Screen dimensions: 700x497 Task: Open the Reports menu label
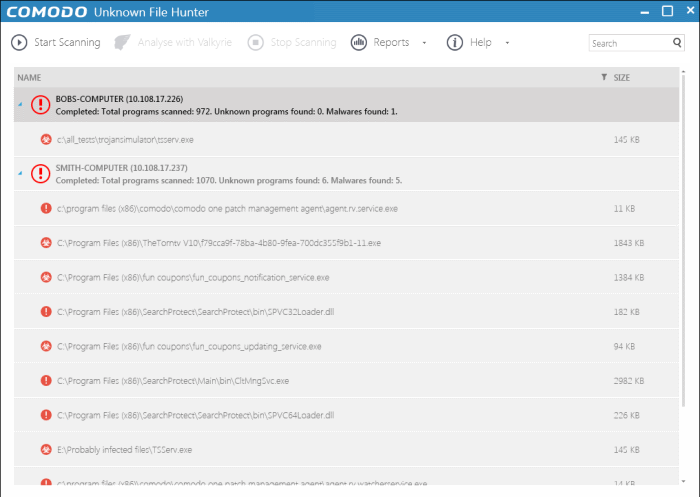(x=392, y=42)
